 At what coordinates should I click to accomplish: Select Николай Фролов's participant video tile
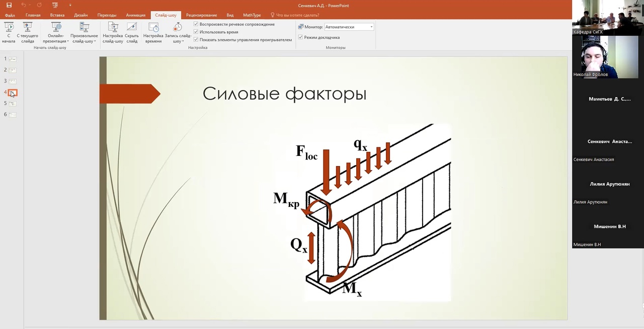608,57
